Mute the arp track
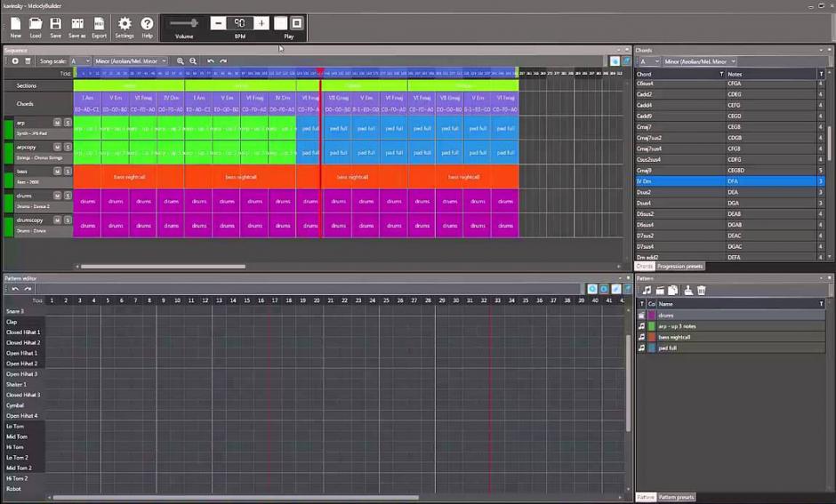The height and width of the screenshot is (504, 836). [57, 123]
